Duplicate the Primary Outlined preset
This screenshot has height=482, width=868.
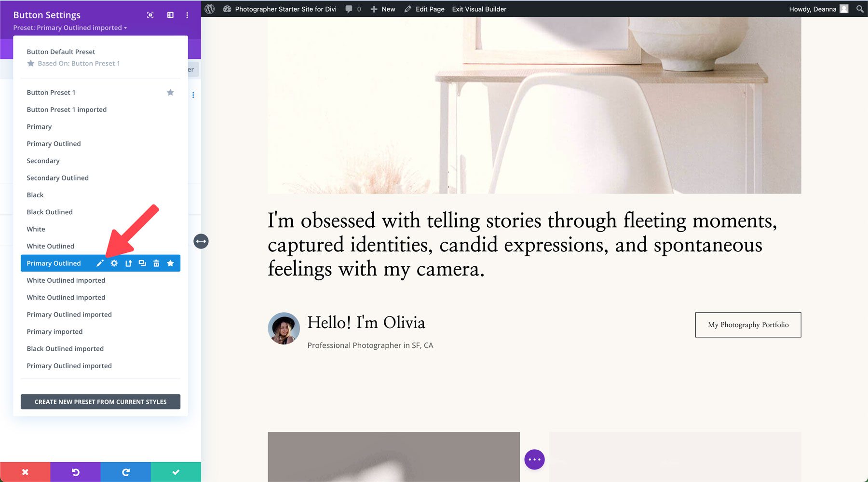(x=142, y=263)
